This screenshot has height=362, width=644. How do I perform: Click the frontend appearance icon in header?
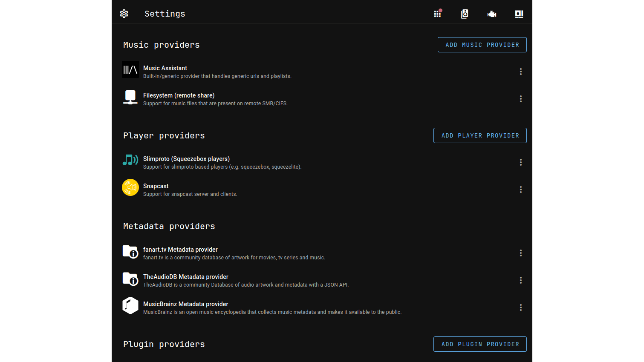[519, 14]
